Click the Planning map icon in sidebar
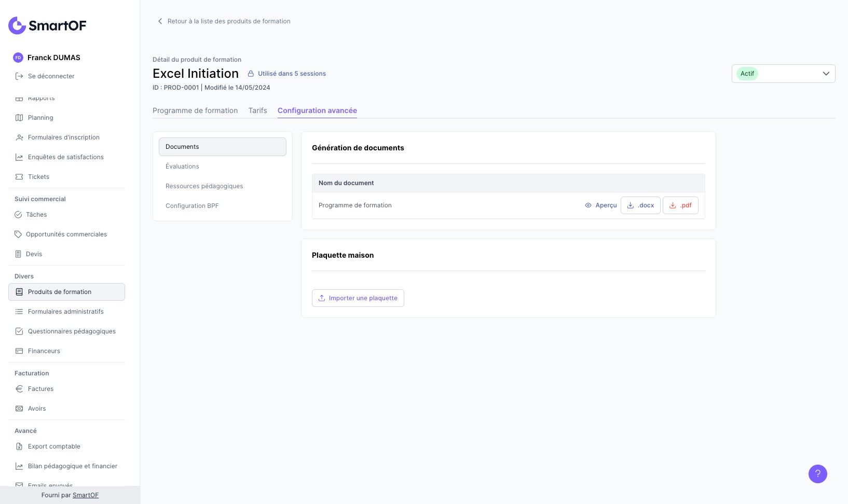The width and height of the screenshot is (848, 504). pos(19,118)
